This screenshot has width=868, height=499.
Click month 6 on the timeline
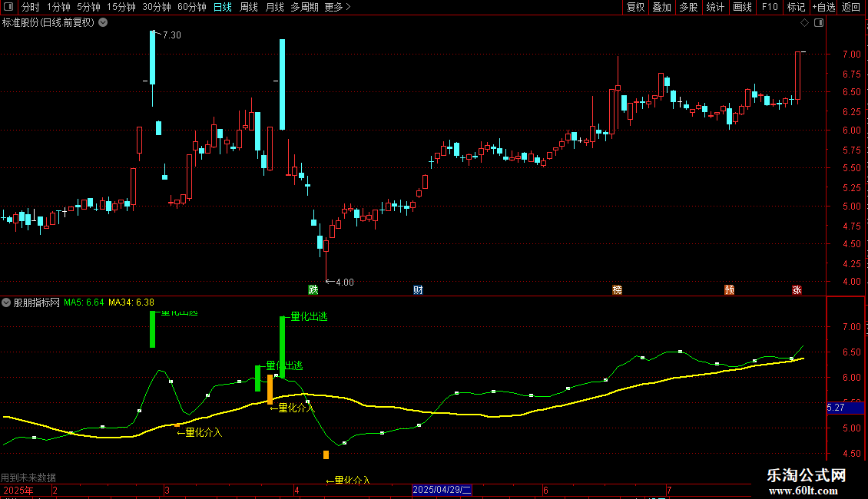(545, 490)
